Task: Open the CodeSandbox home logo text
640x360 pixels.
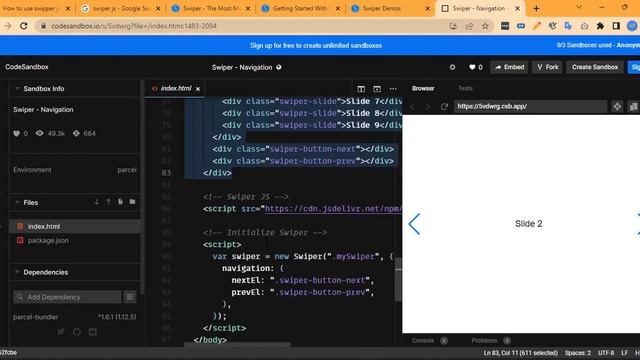Action: (x=27, y=67)
